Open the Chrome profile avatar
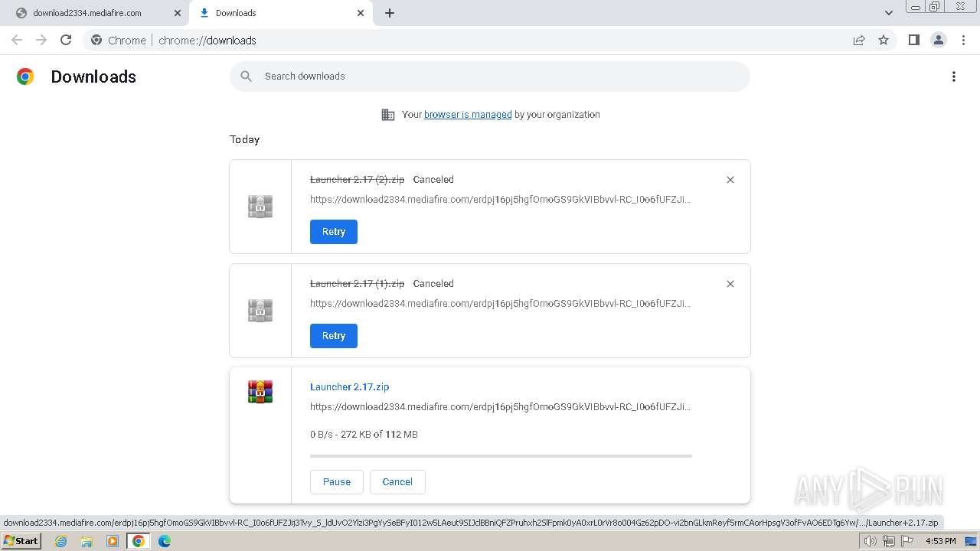The height and width of the screenshot is (551, 980). click(939, 40)
